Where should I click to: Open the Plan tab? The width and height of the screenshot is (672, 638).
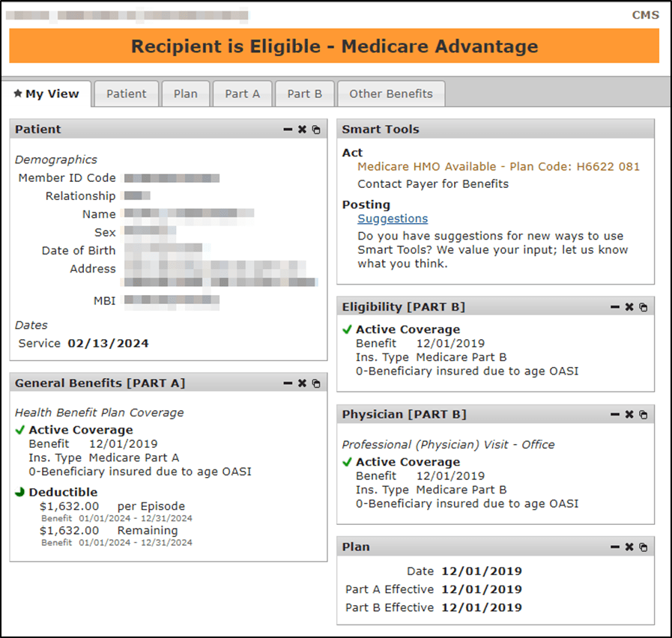[x=186, y=94]
